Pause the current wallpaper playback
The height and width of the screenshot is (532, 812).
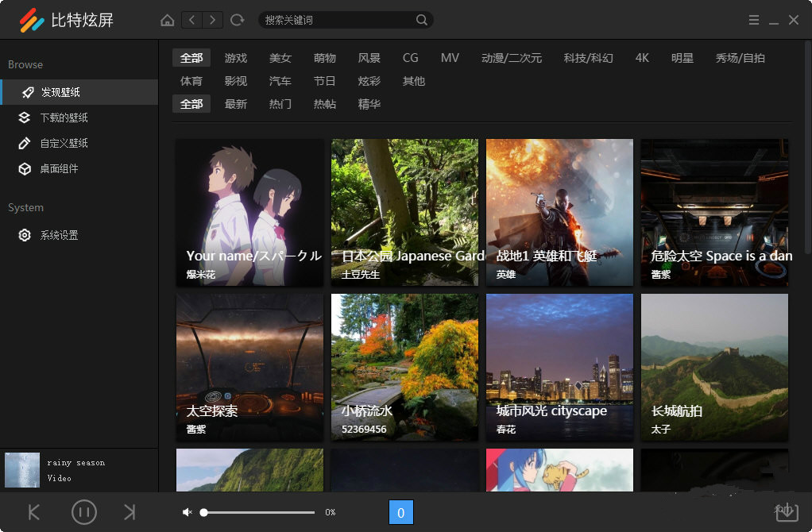[84, 512]
